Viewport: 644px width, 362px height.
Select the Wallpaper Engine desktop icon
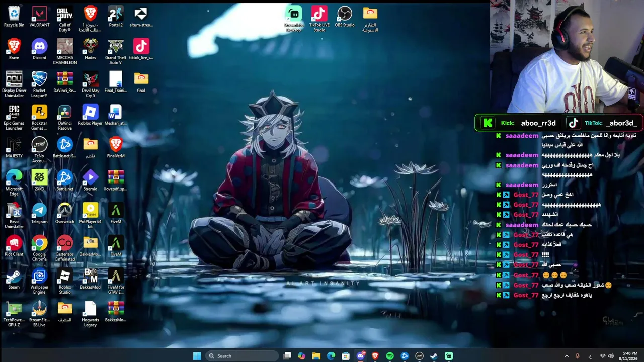tap(39, 281)
